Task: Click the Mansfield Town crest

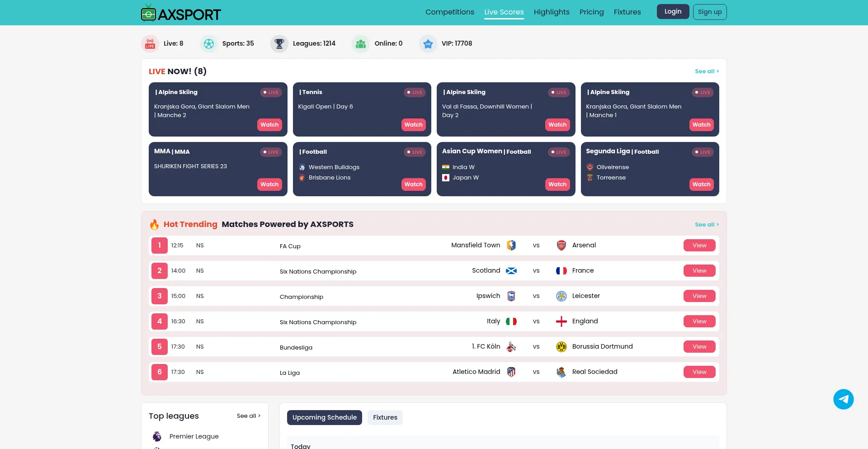Action: click(x=511, y=246)
